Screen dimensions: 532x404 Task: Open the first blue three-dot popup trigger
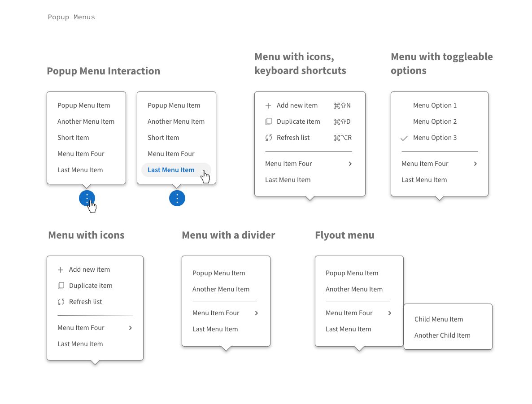[x=87, y=198]
